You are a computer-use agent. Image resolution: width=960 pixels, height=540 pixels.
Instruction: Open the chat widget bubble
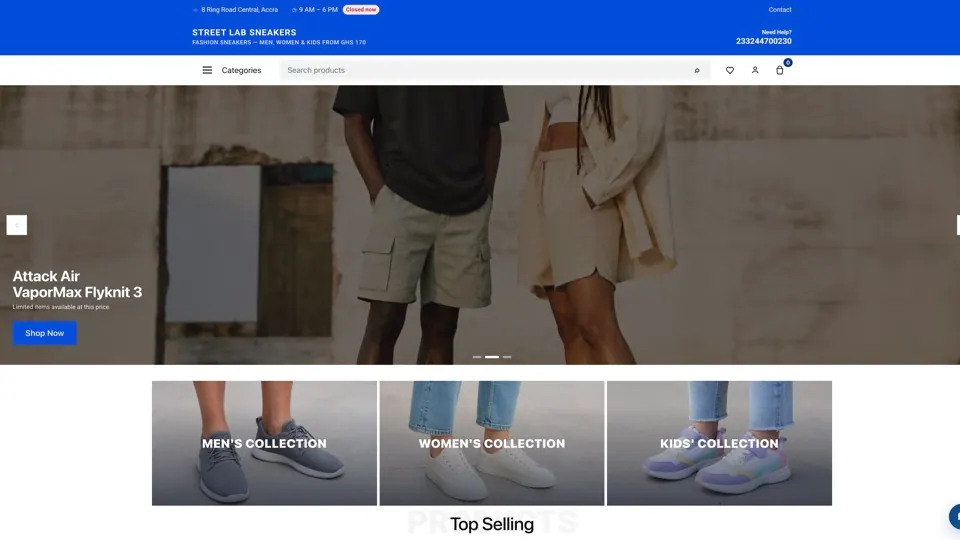coord(955,516)
